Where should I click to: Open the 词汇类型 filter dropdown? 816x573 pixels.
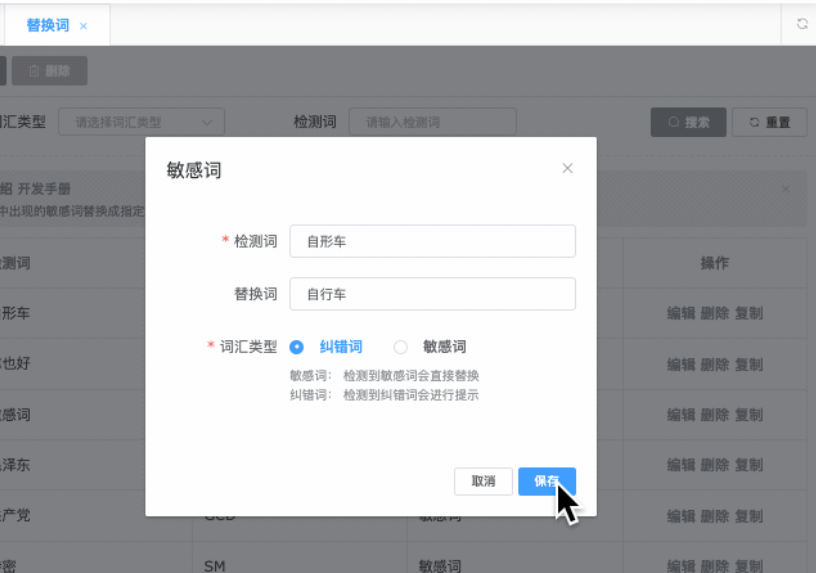coord(141,122)
